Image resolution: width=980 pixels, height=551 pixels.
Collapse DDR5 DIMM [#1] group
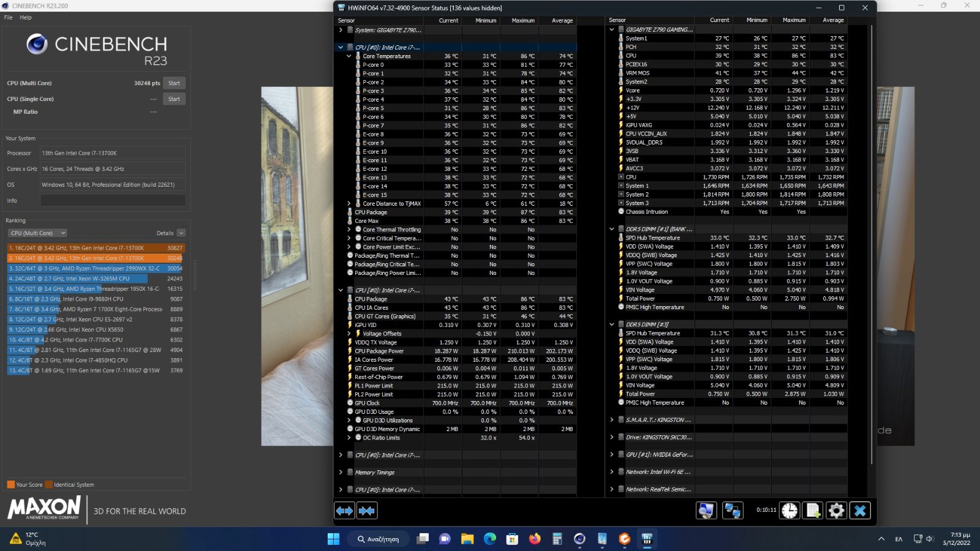click(x=611, y=229)
